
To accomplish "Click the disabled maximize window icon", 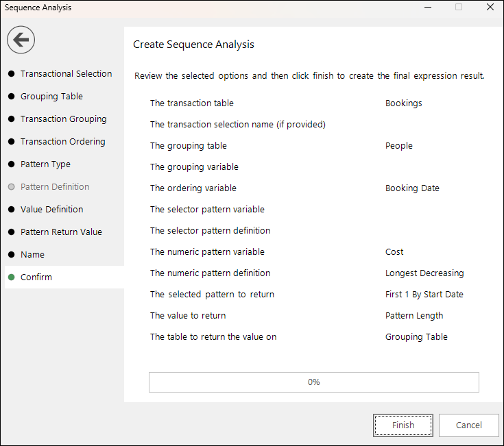I will tap(459, 7).
